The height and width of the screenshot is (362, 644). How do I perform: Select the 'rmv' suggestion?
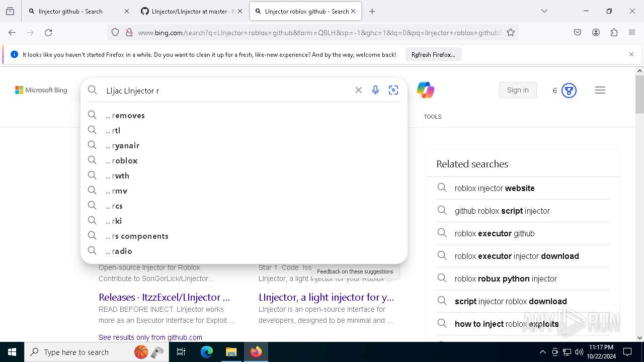tap(244, 191)
